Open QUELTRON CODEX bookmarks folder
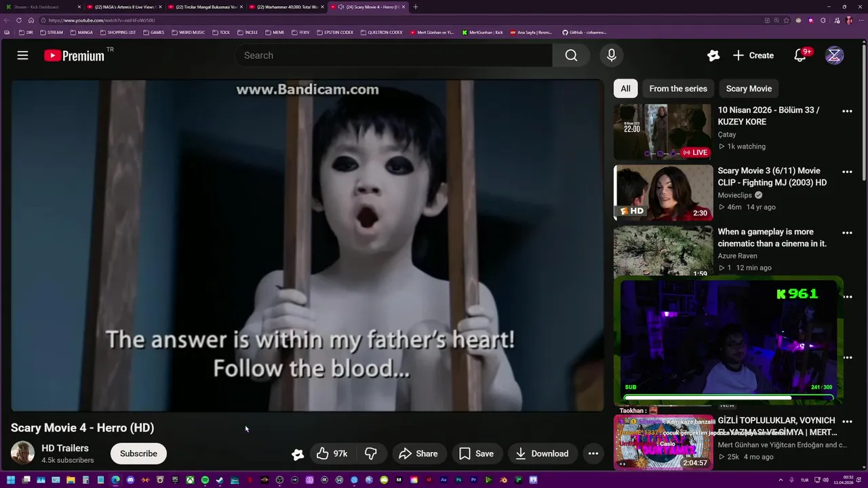 382,32
